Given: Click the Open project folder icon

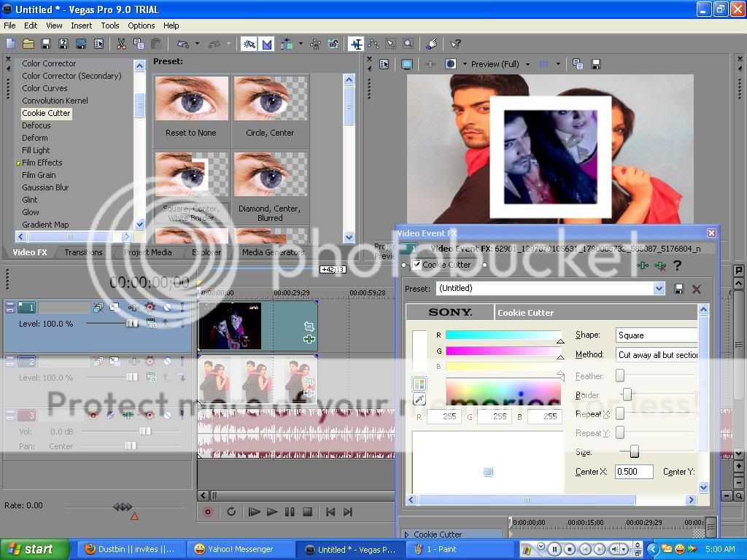Looking at the screenshot, I should click(28, 44).
